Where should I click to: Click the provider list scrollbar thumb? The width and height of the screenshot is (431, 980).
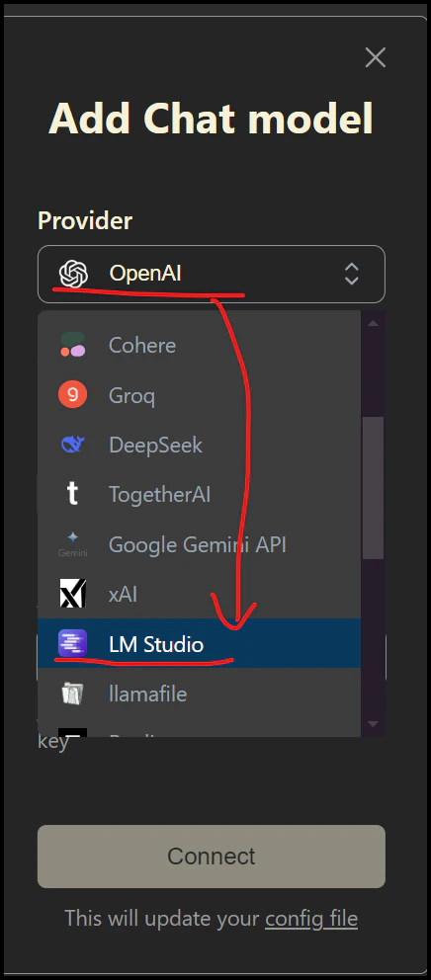(374, 487)
